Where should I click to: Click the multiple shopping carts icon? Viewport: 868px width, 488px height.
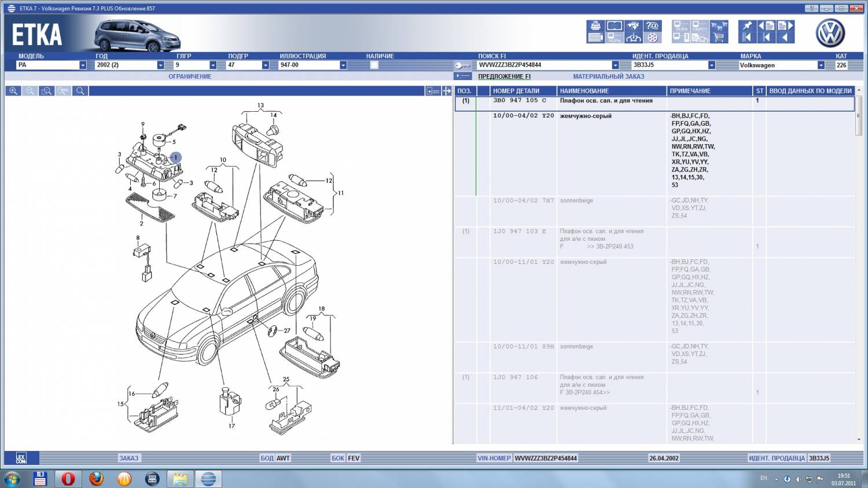719,26
